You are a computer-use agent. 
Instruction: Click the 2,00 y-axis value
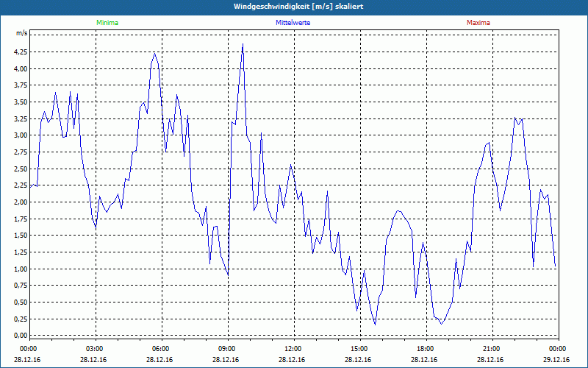click(x=21, y=202)
